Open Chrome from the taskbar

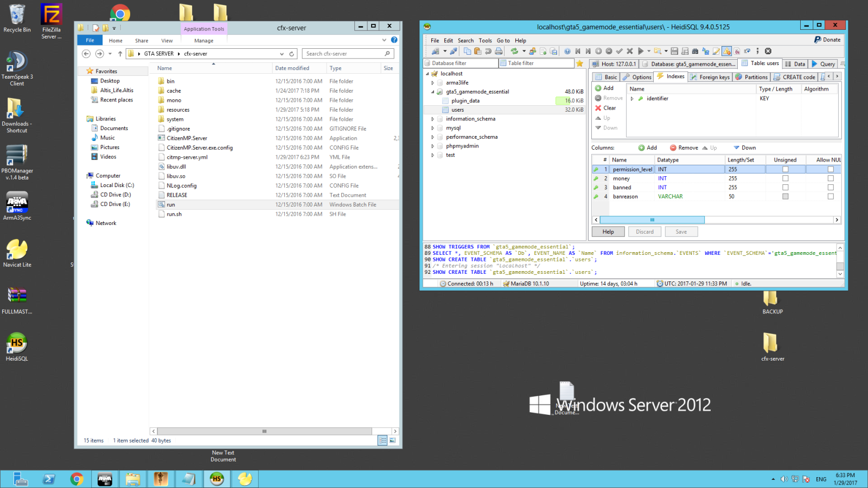76,479
